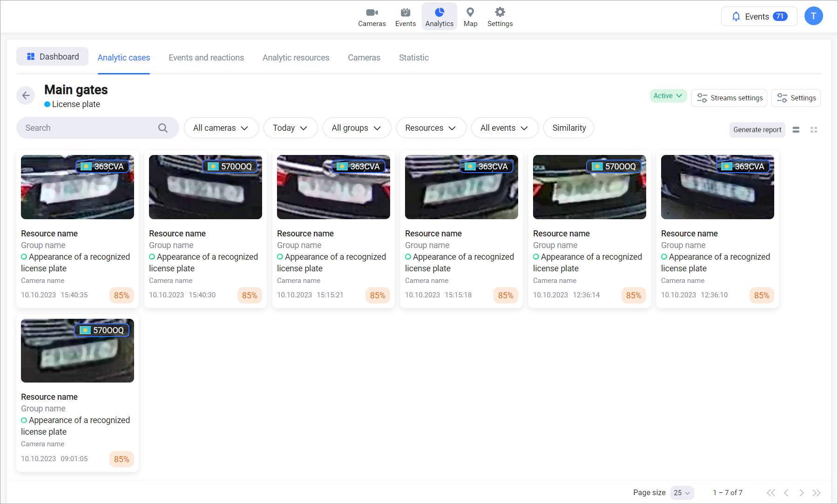Open the Map view
This screenshot has height=504, width=838.
pos(470,17)
